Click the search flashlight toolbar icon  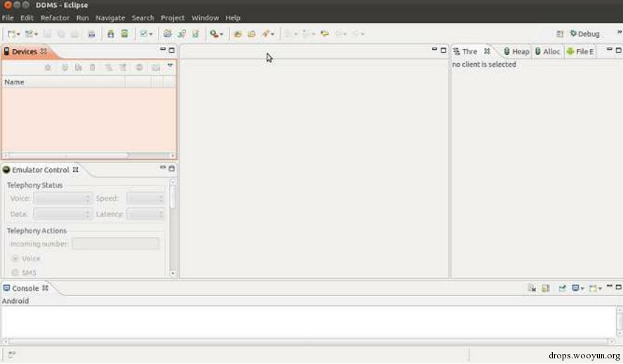tap(214, 34)
